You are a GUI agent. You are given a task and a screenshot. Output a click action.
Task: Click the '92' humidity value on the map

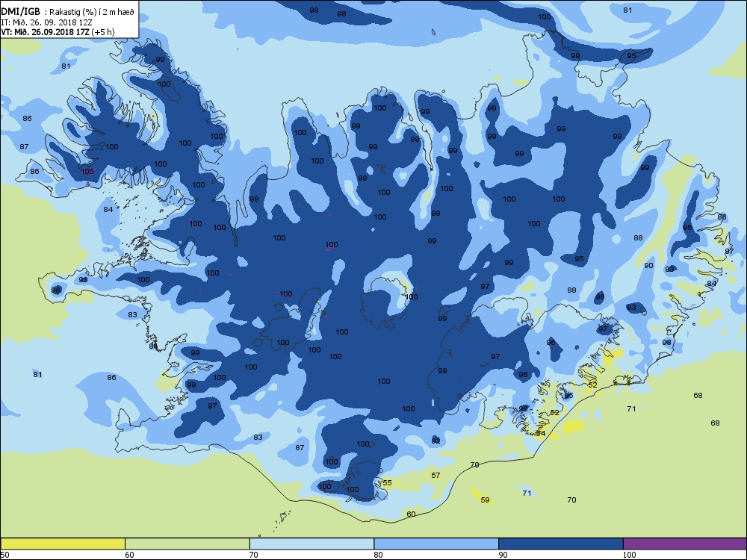(436, 441)
